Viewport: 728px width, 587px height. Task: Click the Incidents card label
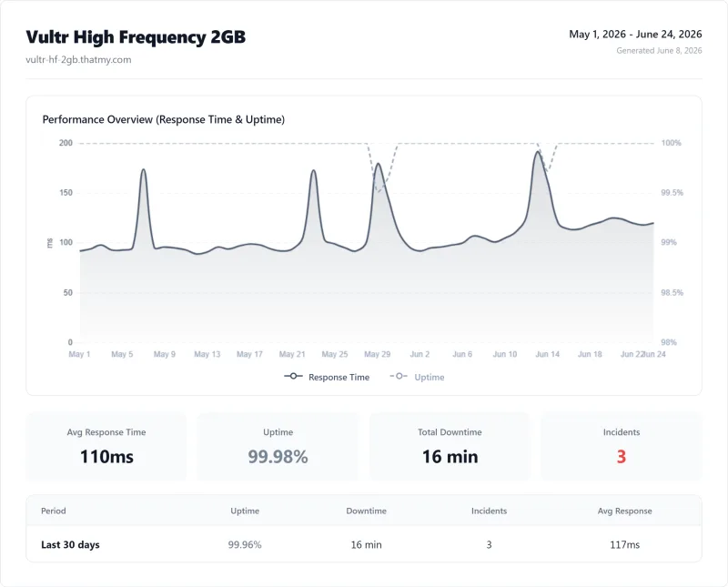(622, 432)
